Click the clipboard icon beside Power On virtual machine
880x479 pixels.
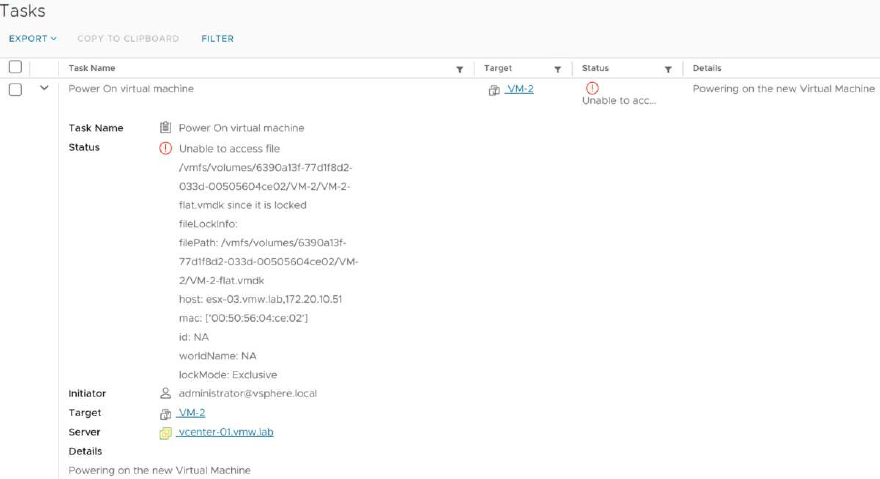pos(166,128)
